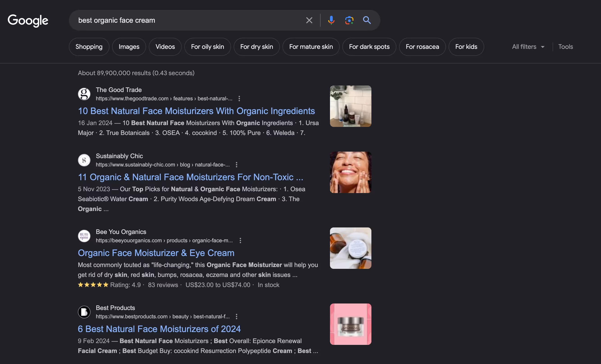This screenshot has width=601, height=364.
Task: Open three-dot menu for Bee You Organics result
Action: click(x=240, y=240)
